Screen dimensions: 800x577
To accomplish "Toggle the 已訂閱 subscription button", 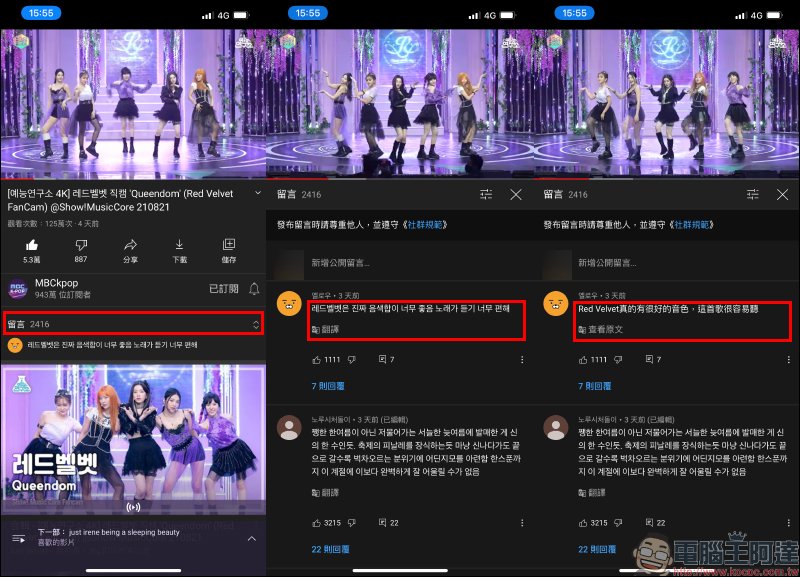I will 223,288.
